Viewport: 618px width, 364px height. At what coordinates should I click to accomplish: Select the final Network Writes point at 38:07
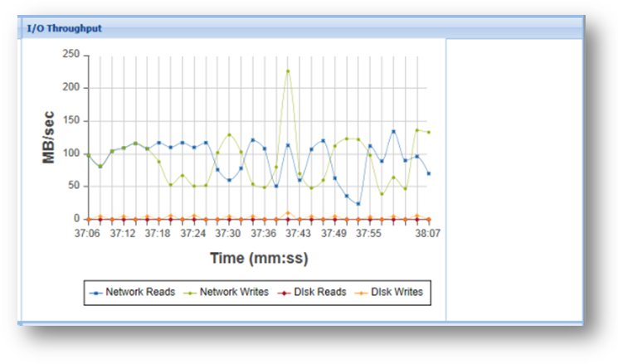(428, 132)
